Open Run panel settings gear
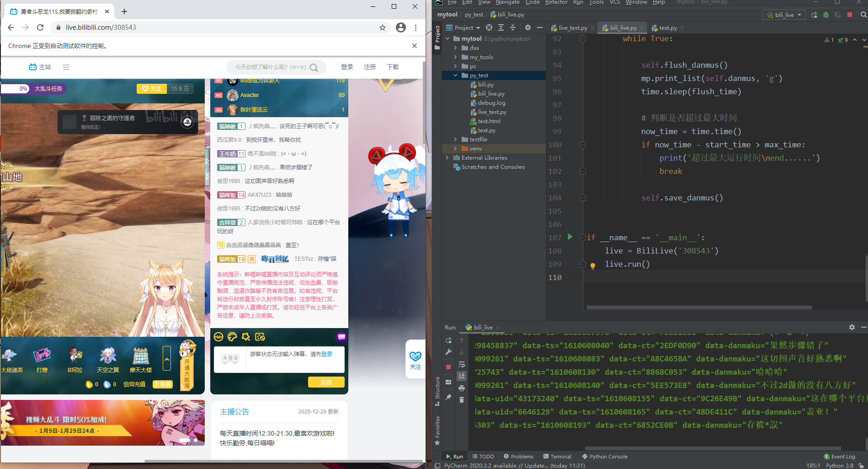This screenshot has height=469, width=868. tap(852, 327)
